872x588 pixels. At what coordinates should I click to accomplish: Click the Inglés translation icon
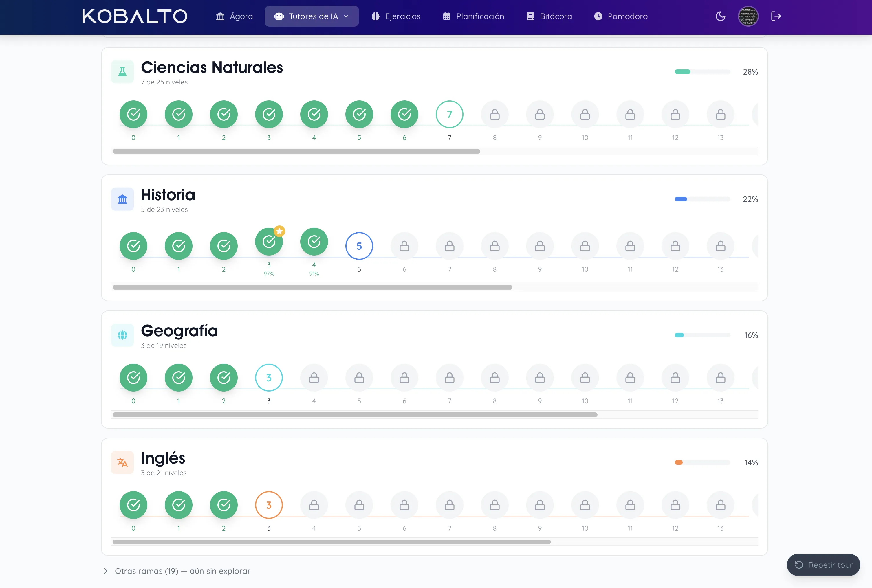click(x=122, y=462)
